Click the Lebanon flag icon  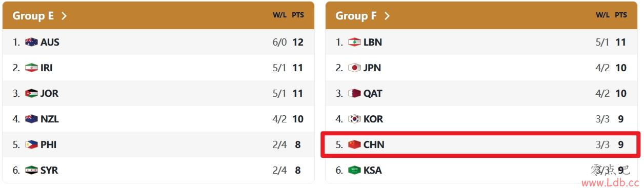point(354,42)
